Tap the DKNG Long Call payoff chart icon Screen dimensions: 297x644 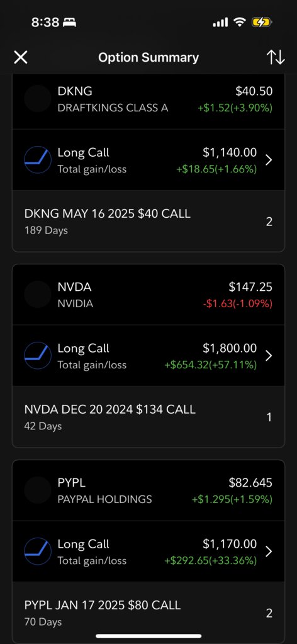coord(38,160)
